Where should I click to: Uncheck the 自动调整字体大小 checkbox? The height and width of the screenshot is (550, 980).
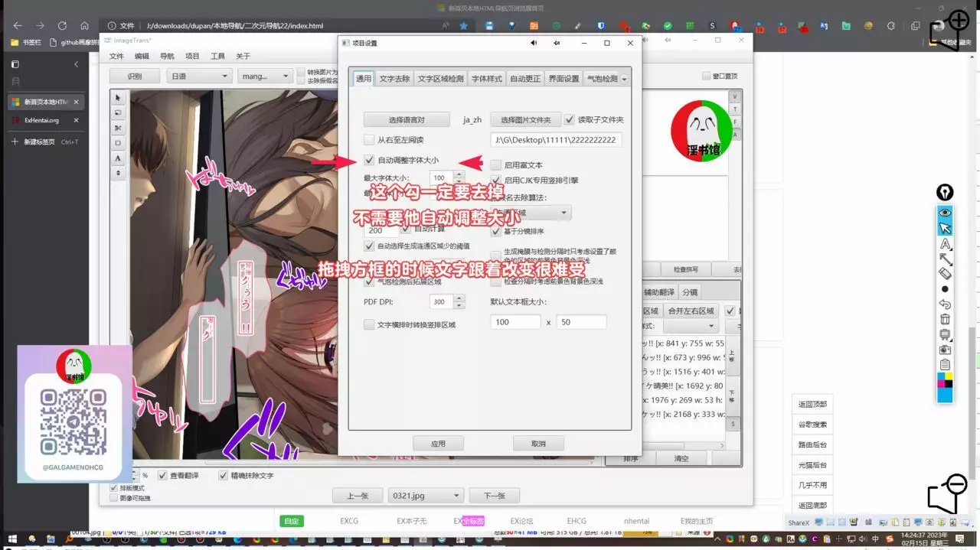pyautogui.click(x=369, y=161)
